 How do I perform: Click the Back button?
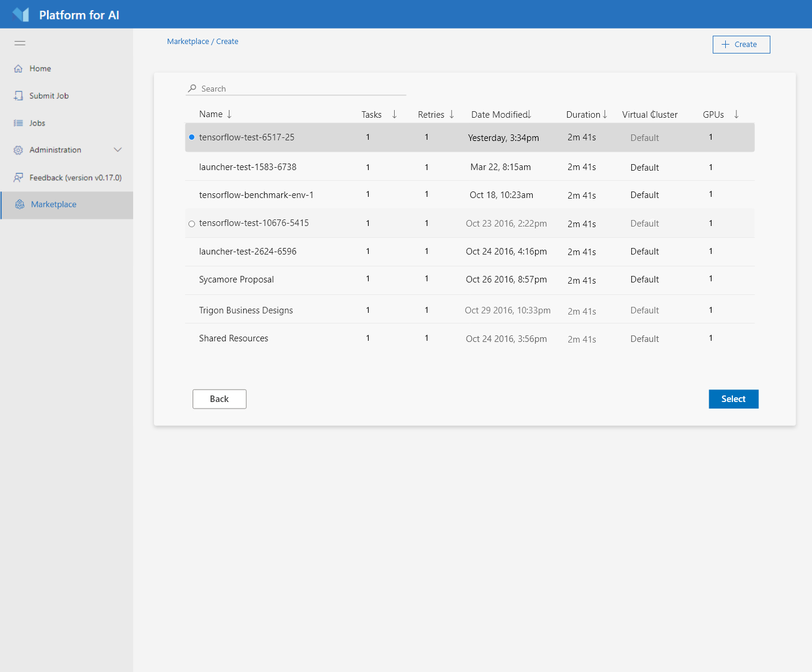click(219, 399)
